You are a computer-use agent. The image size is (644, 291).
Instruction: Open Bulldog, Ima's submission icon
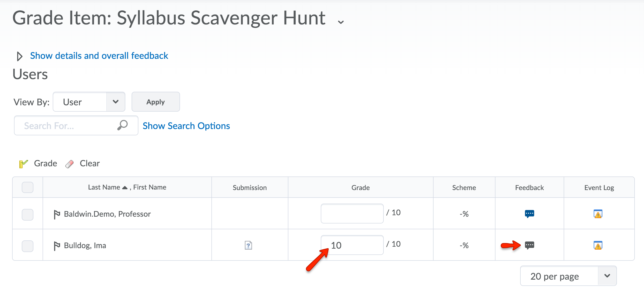248,245
